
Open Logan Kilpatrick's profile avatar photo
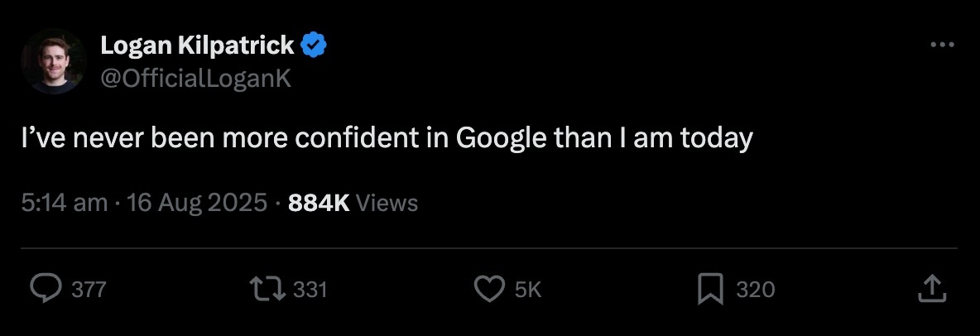coord(55,61)
